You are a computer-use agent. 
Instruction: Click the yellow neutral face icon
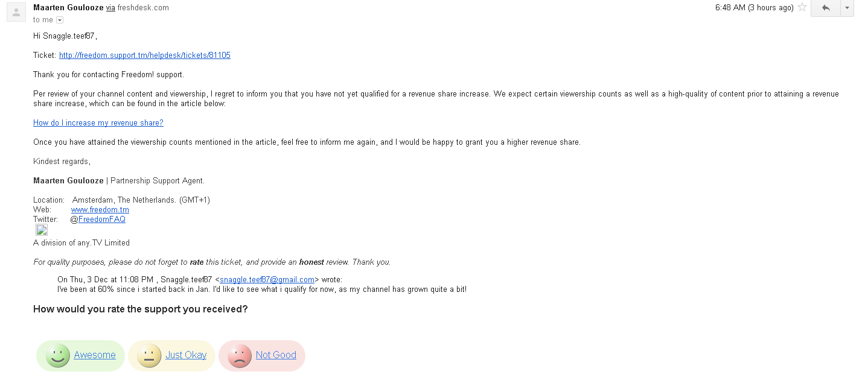(x=148, y=355)
